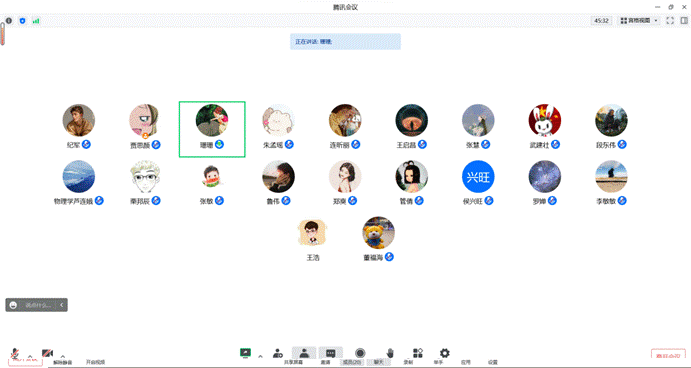Open the apps grid icon
The width and height of the screenshot is (691, 368).
click(x=418, y=353)
